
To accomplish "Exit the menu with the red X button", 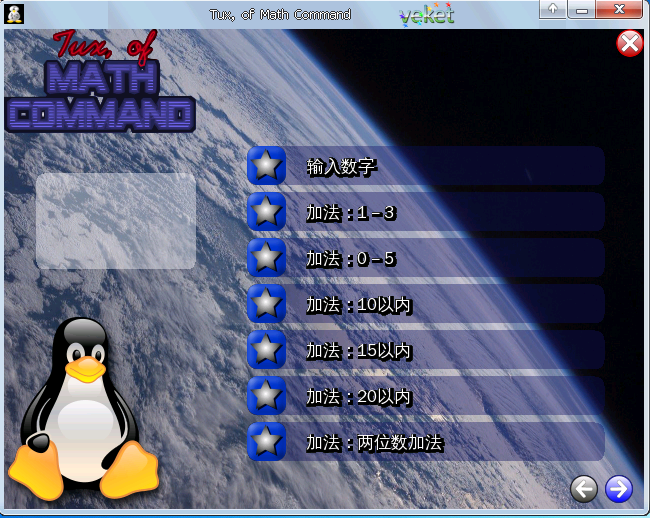I will [630, 43].
